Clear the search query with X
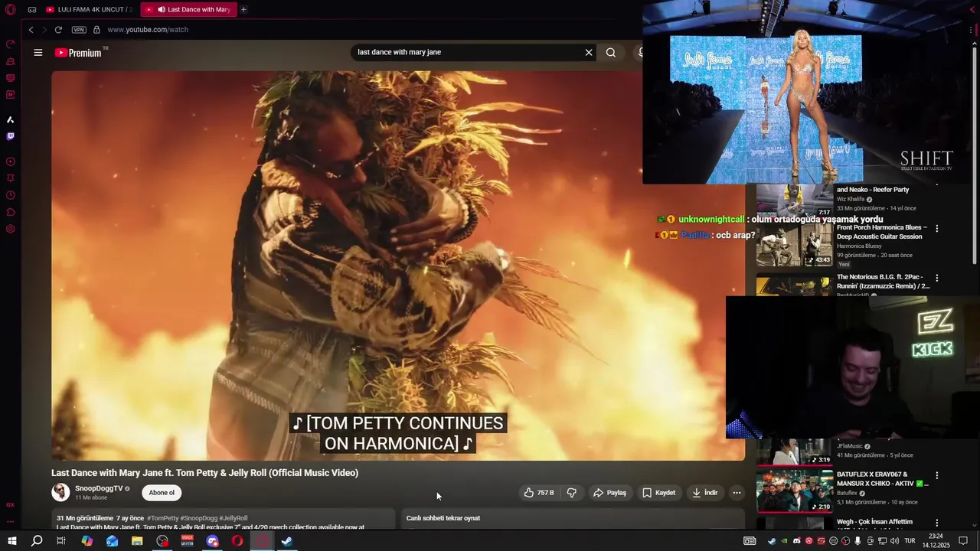This screenshot has width=980, height=551. (x=589, y=52)
